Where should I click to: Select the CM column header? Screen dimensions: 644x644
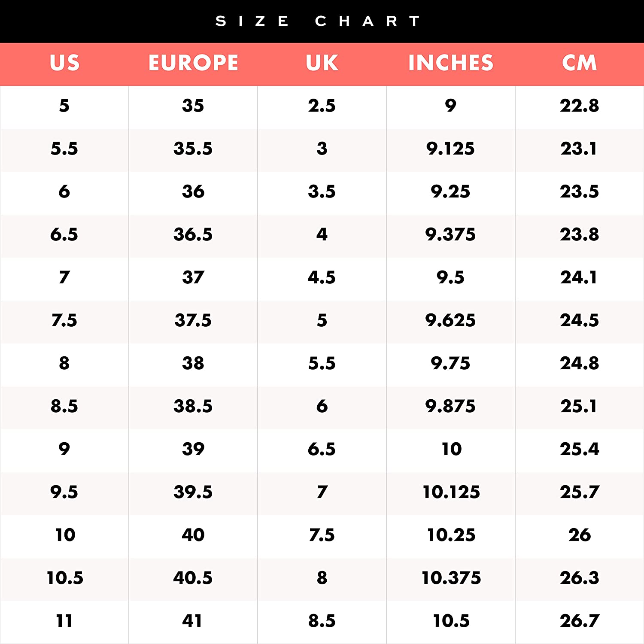(580, 63)
